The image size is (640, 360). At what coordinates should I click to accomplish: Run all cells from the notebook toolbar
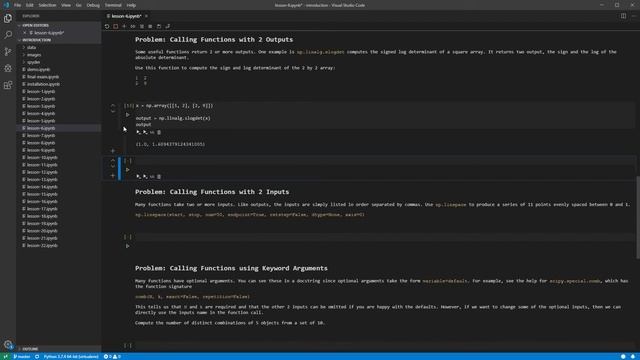pyautogui.click(x=133, y=26)
